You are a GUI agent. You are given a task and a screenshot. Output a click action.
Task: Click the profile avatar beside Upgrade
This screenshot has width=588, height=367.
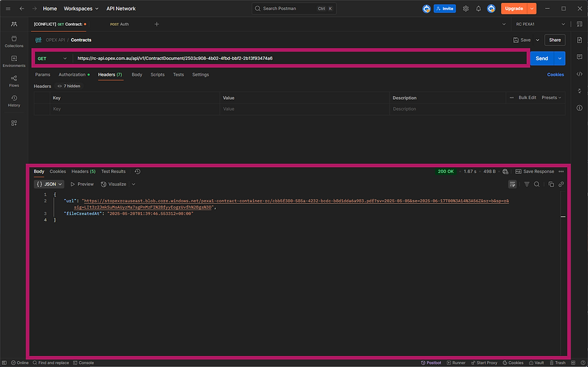coord(491,8)
